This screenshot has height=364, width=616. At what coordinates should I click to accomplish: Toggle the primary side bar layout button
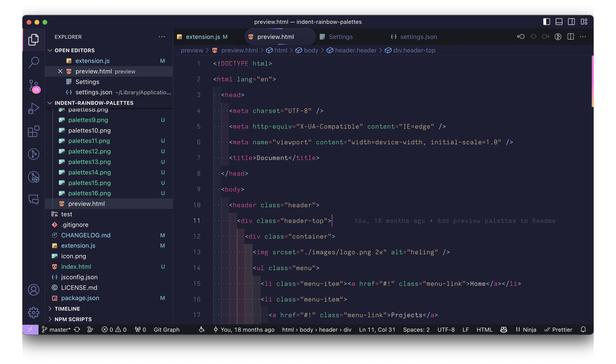tap(546, 22)
